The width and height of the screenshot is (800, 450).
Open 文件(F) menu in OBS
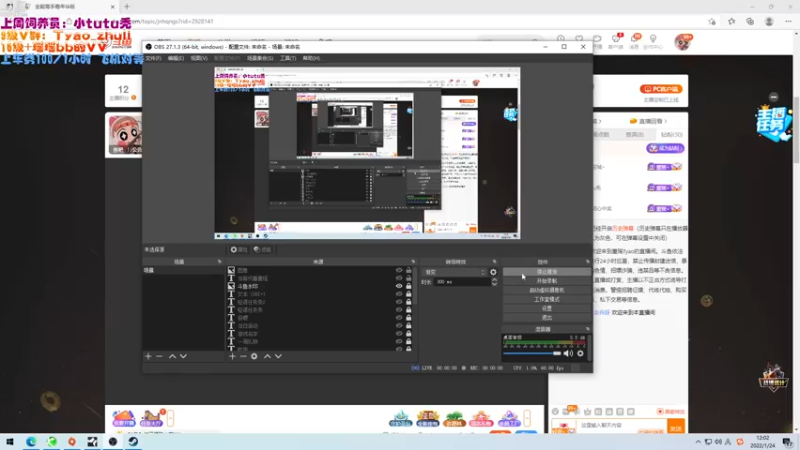pos(153,58)
